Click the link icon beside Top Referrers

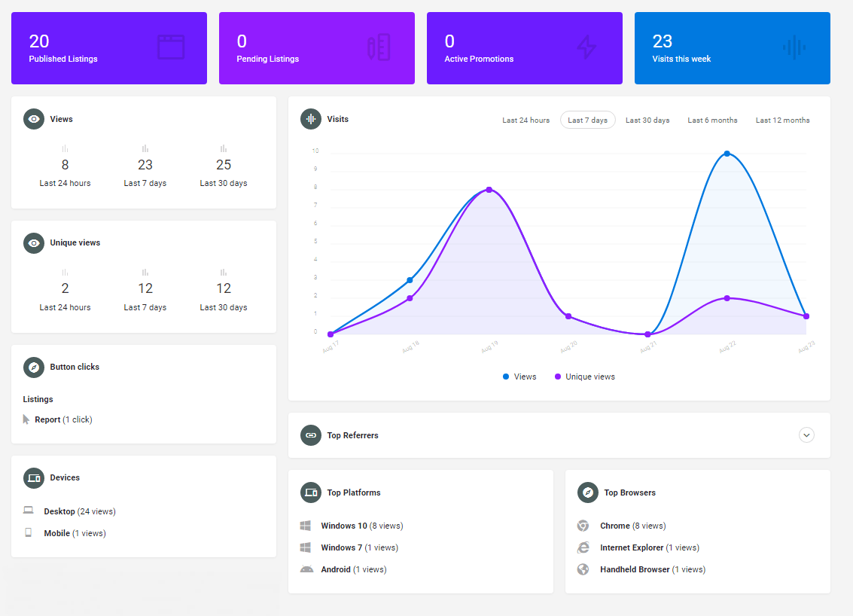(x=311, y=435)
